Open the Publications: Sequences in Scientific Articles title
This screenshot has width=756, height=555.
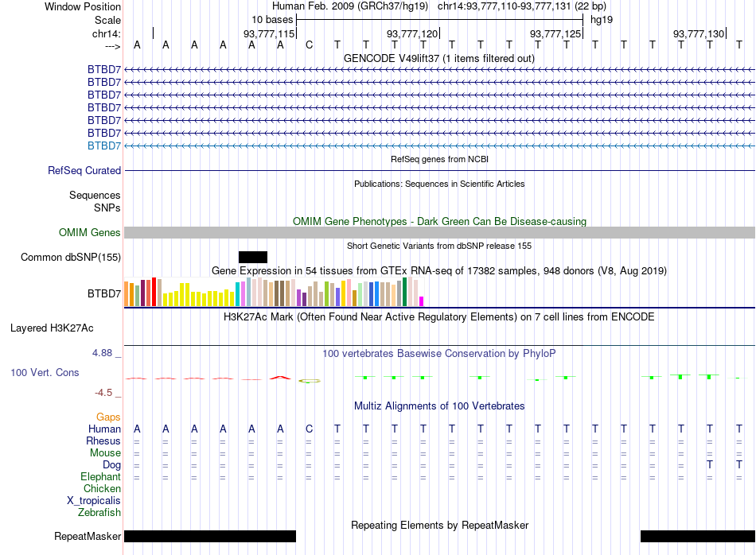(x=439, y=184)
